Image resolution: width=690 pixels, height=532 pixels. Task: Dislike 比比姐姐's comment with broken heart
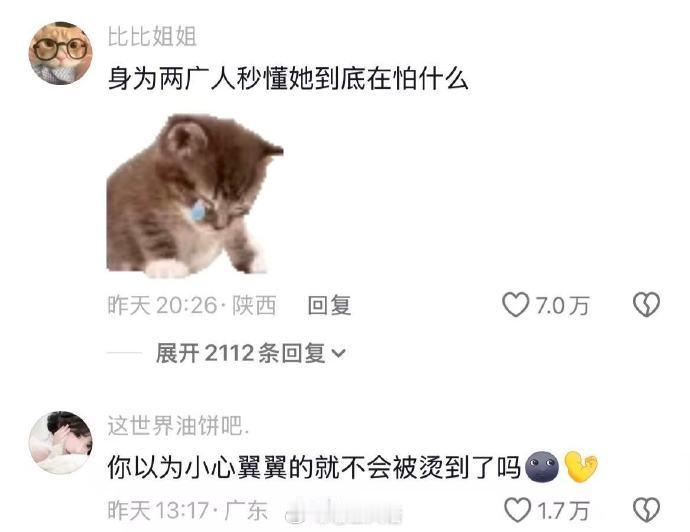(x=646, y=305)
